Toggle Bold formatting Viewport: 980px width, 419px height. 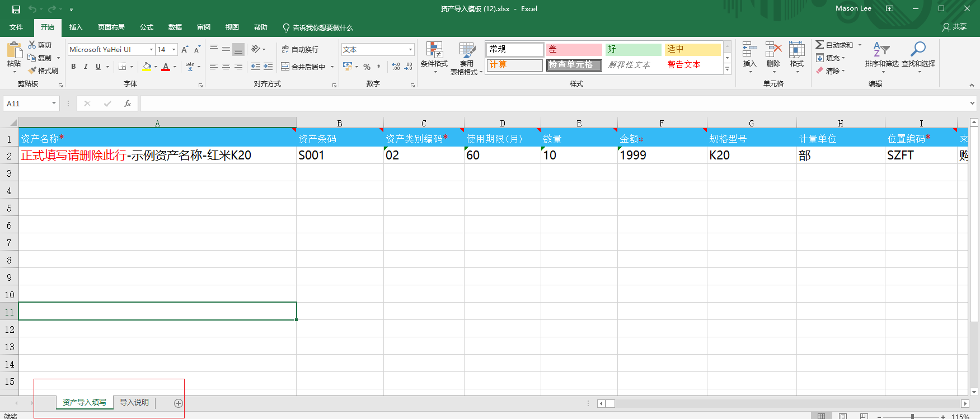[73, 67]
